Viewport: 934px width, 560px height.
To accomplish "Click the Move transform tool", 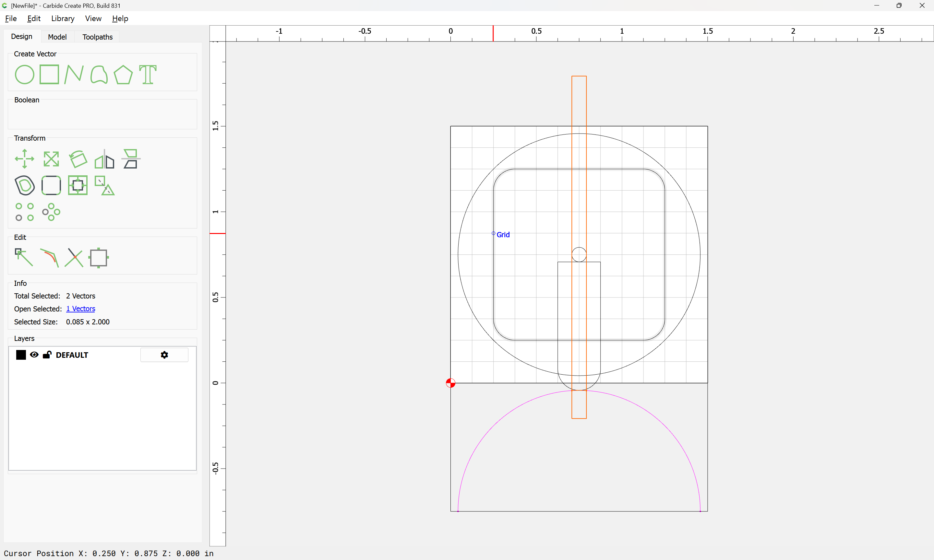I will point(25,159).
